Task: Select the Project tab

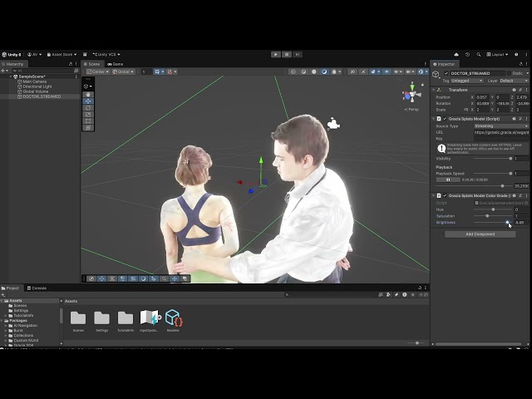Action: click(x=10, y=288)
